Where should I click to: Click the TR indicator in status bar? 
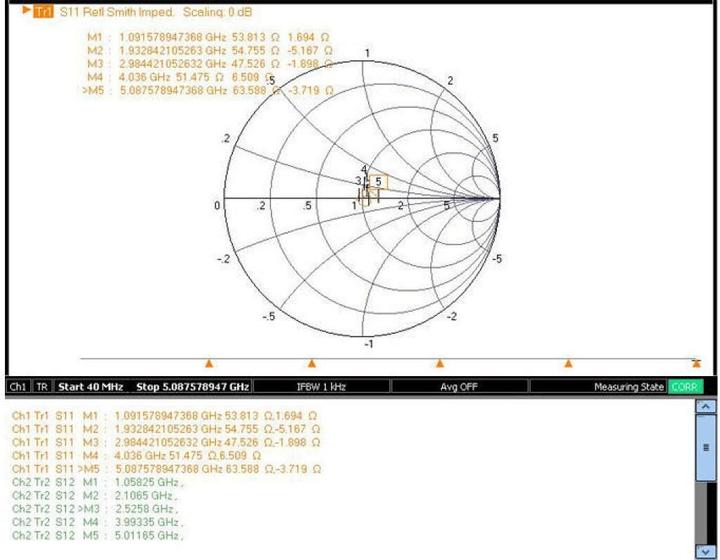click(x=43, y=386)
